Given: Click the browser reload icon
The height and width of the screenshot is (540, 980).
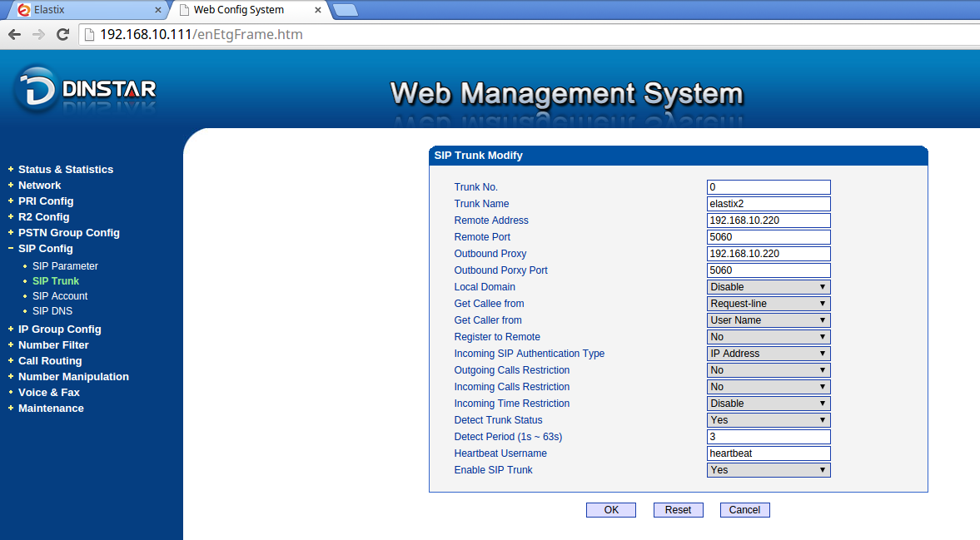Looking at the screenshot, I should (62, 34).
